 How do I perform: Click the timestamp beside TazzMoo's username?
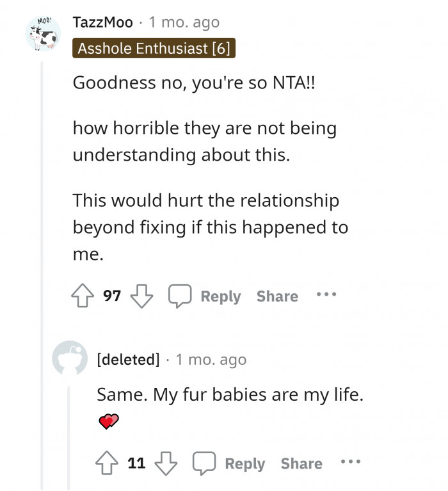coord(184,22)
